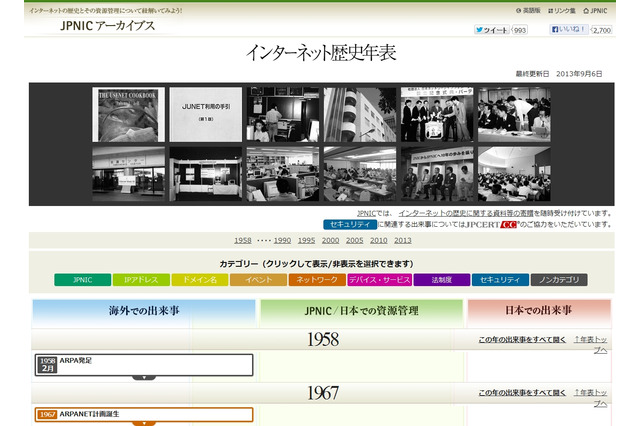
Task: Click the 海外での出来事 column header
Action: 144,313
